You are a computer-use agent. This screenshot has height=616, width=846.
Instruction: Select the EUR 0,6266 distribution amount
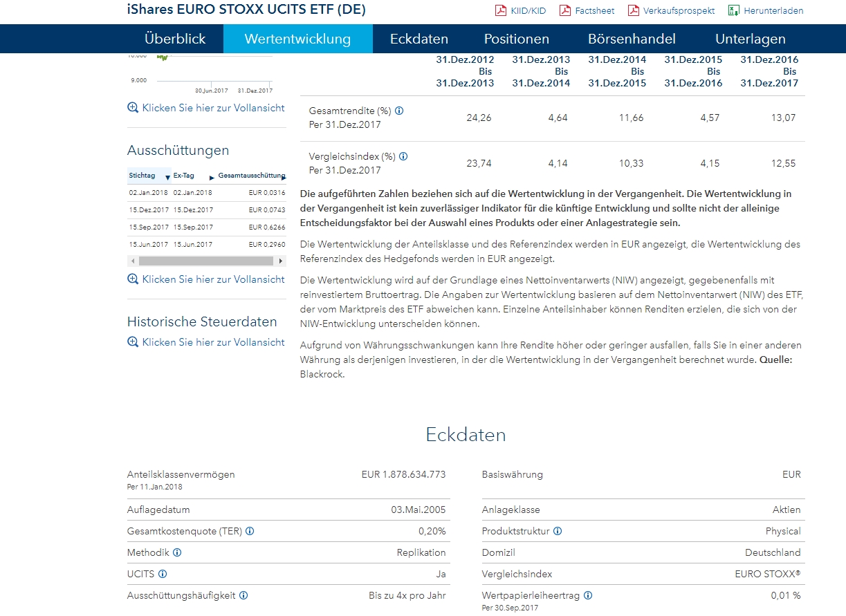[267, 227]
